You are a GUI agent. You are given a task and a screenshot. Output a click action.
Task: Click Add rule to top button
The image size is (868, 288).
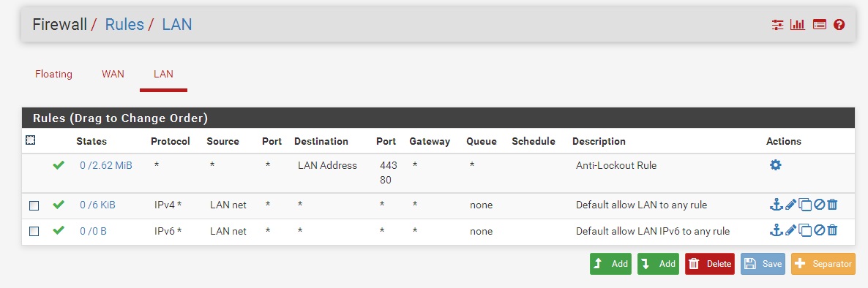pos(611,264)
